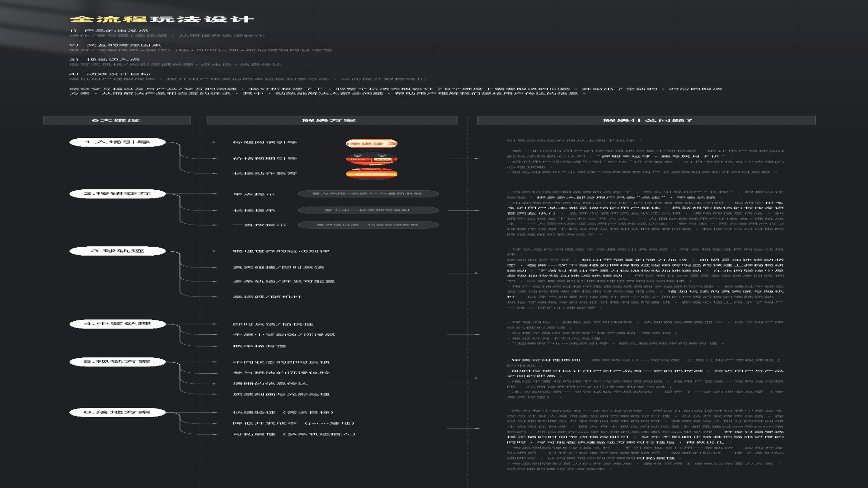This screenshot has height=488, width=868.
Task: Click the '长按提示' label
Action: coord(254,211)
